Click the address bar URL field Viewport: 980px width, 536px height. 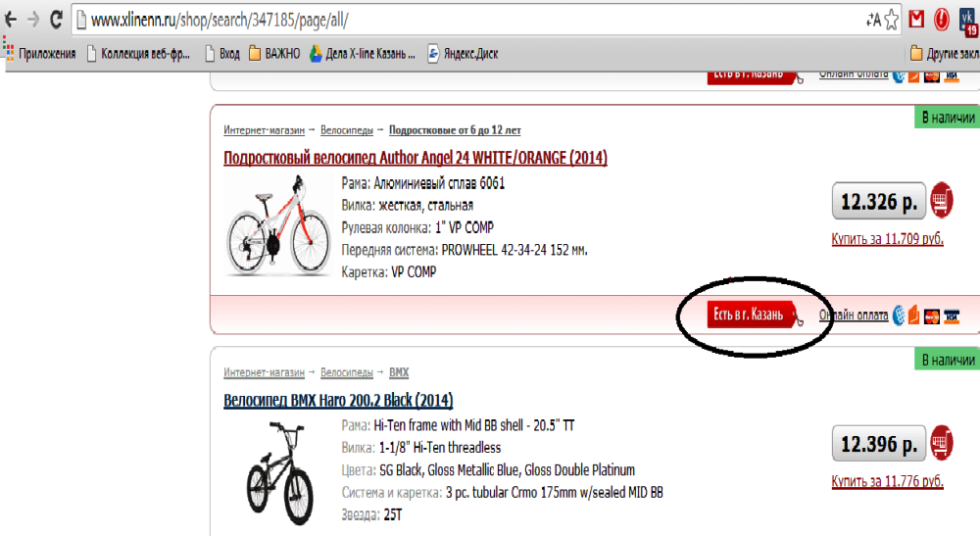point(475,20)
